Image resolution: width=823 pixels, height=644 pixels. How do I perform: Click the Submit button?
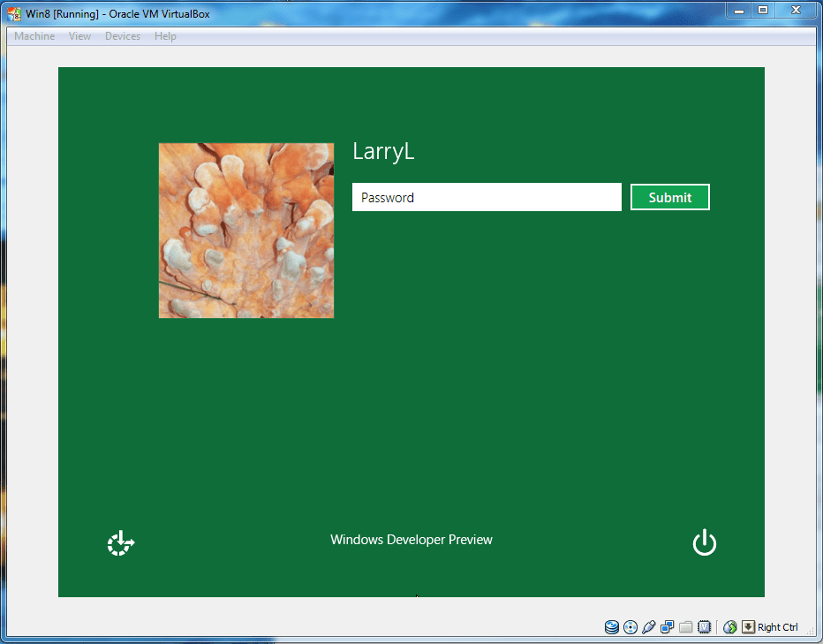point(669,197)
